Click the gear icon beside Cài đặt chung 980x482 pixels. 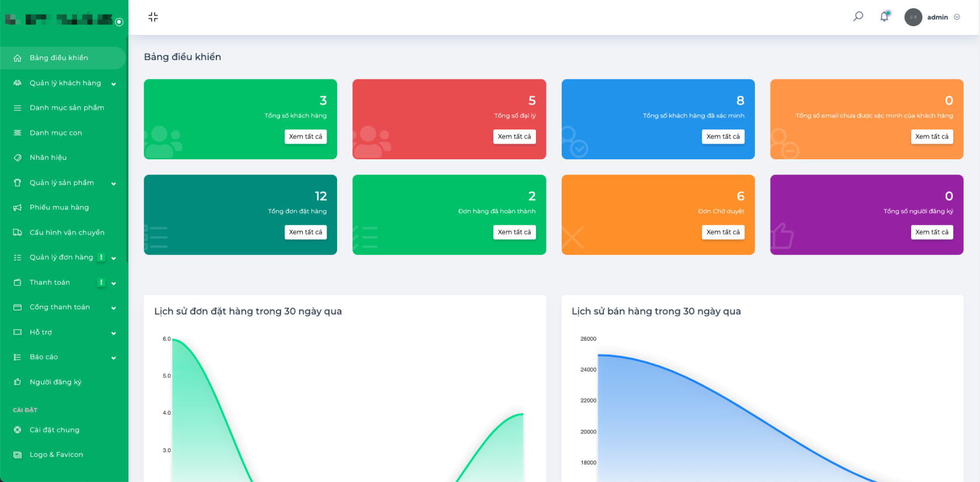point(17,430)
